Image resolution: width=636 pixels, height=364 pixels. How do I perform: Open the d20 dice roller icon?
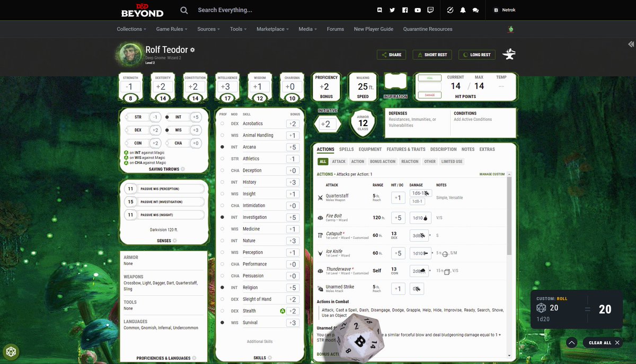click(x=11, y=352)
